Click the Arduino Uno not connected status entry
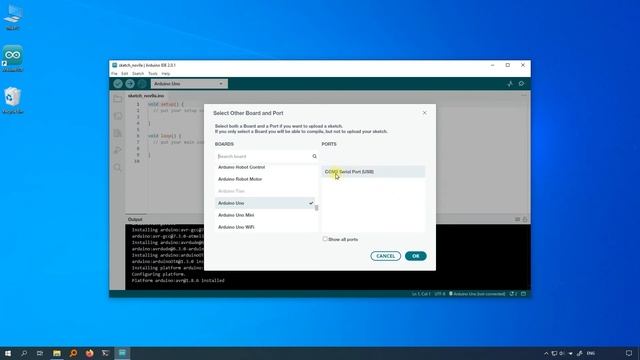640x360 pixels. click(477, 293)
